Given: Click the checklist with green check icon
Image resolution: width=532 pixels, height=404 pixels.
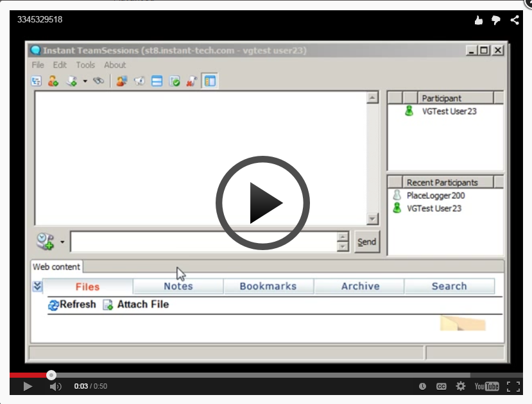Looking at the screenshot, I should pos(175,81).
